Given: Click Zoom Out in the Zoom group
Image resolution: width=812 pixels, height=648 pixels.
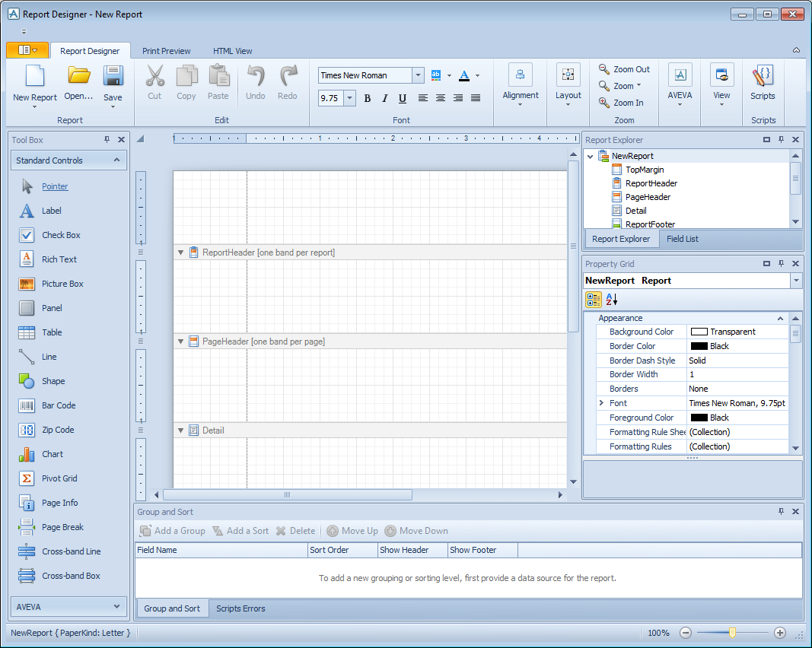Looking at the screenshot, I should [x=624, y=69].
